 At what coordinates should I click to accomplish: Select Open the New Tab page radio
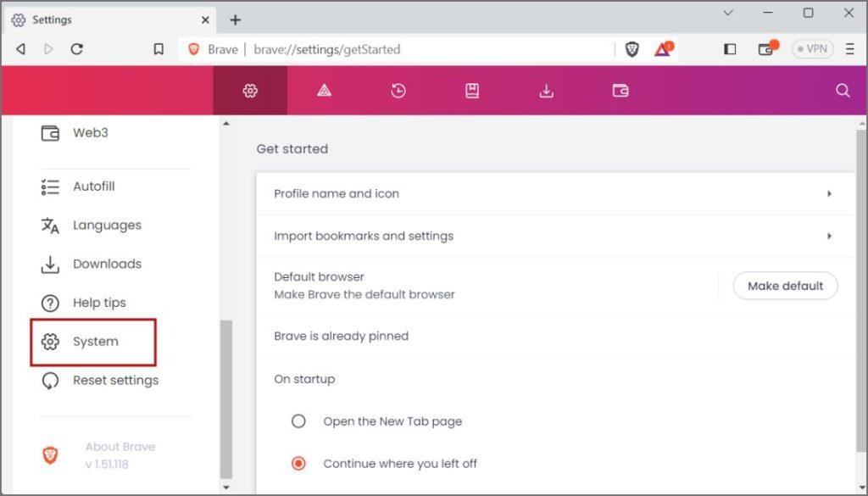(298, 421)
